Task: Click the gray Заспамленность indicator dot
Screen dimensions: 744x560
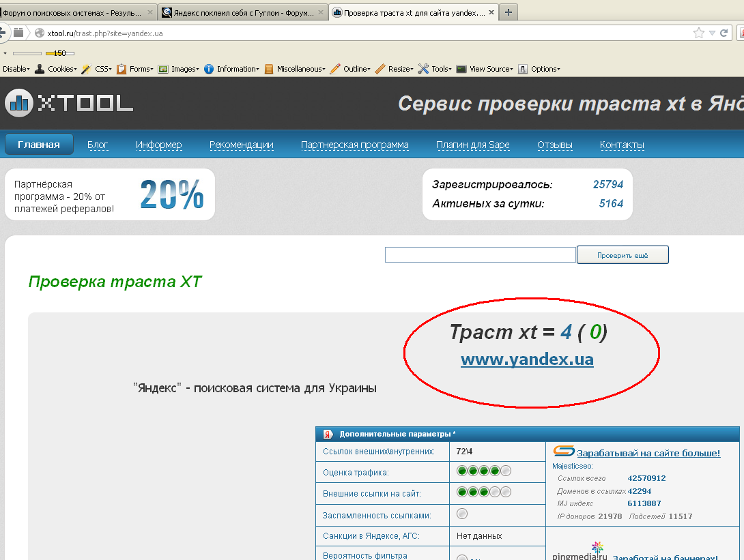Action: pyautogui.click(x=461, y=514)
